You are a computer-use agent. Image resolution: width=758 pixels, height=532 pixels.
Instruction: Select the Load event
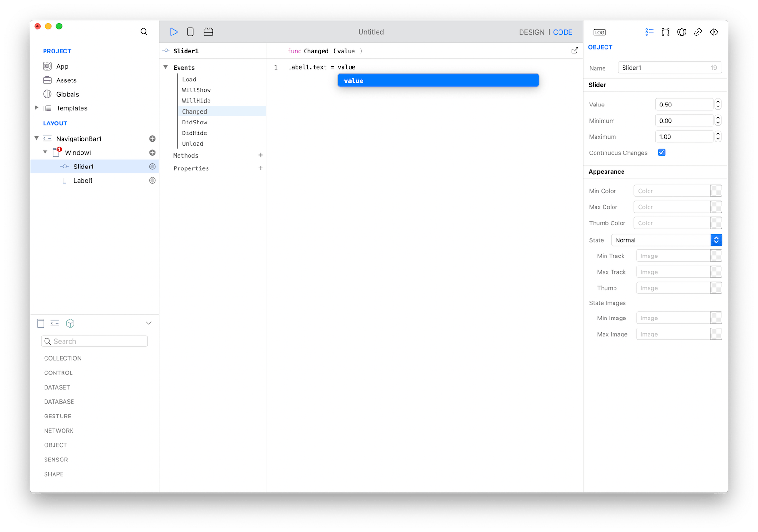pyautogui.click(x=189, y=80)
